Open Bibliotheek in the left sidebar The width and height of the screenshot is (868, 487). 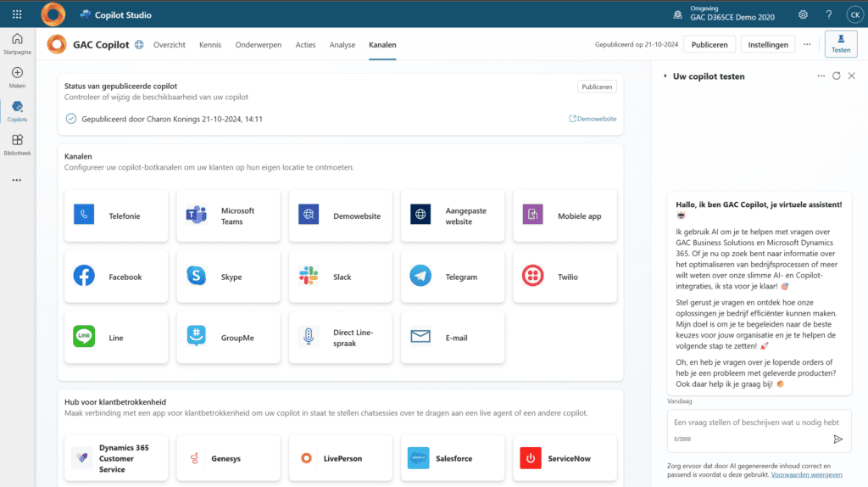click(x=17, y=145)
